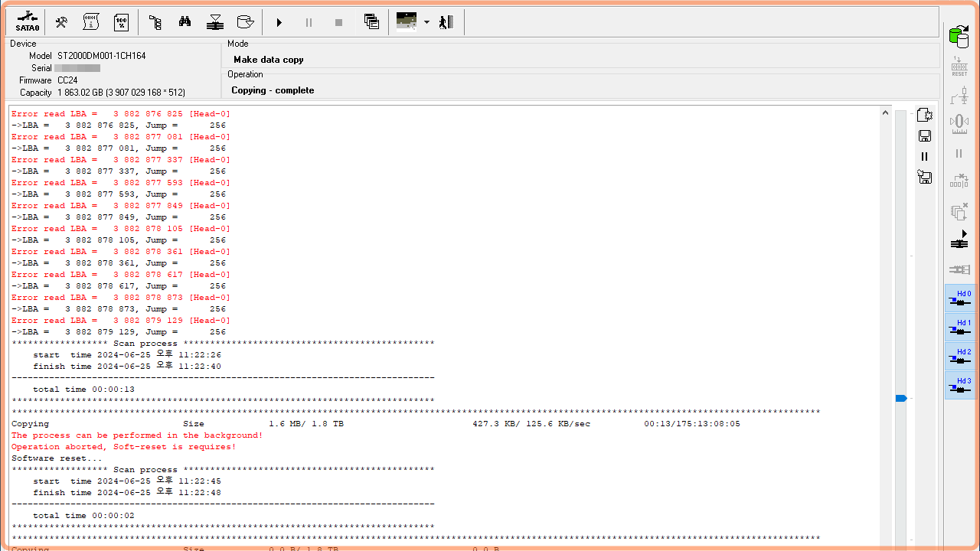Click 'Error read LBA = 3 882 876 825' line

coord(120,114)
